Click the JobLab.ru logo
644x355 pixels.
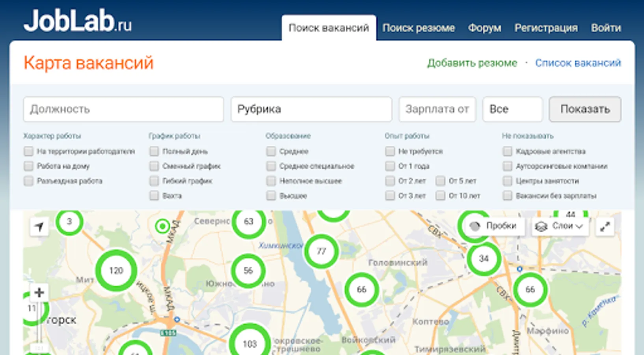pyautogui.click(x=78, y=21)
